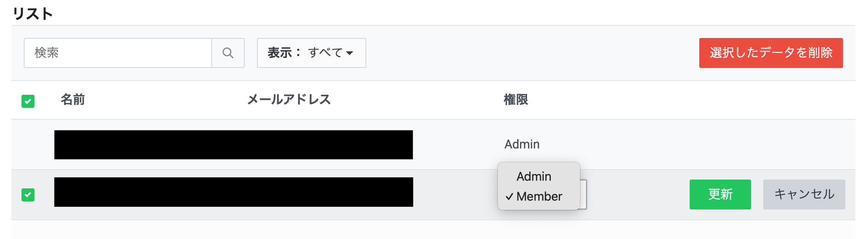This screenshot has height=239, width=868.
Task: Click the redacted entry in the checked row
Action: [233, 192]
